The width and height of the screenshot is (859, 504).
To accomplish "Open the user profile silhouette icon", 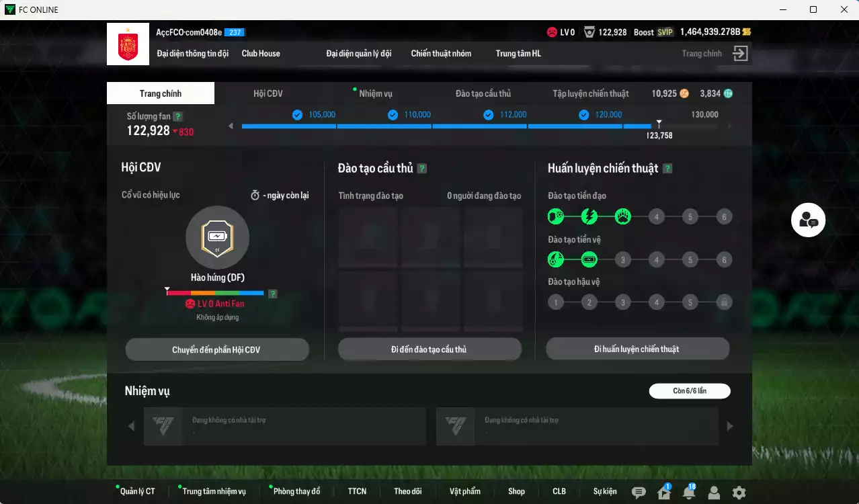I will click(714, 493).
